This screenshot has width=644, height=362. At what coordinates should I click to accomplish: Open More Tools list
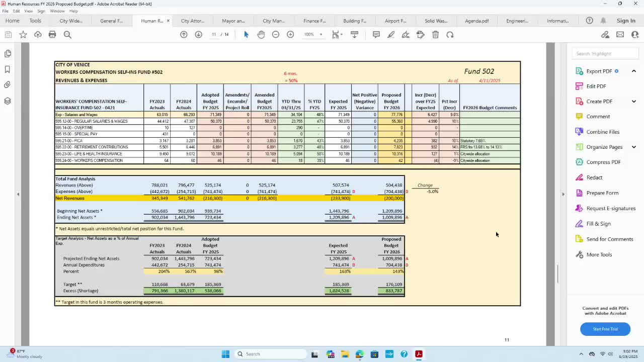599,254
